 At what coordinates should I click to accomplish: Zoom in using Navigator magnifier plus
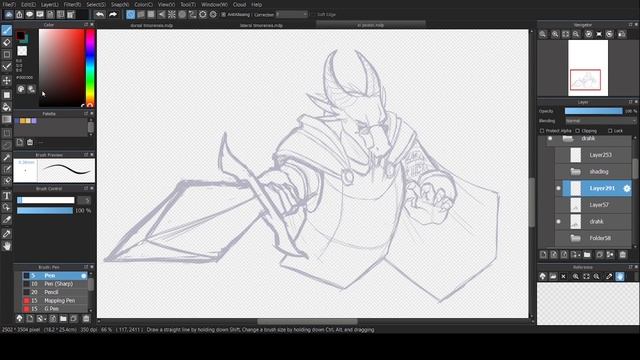(555, 34)
